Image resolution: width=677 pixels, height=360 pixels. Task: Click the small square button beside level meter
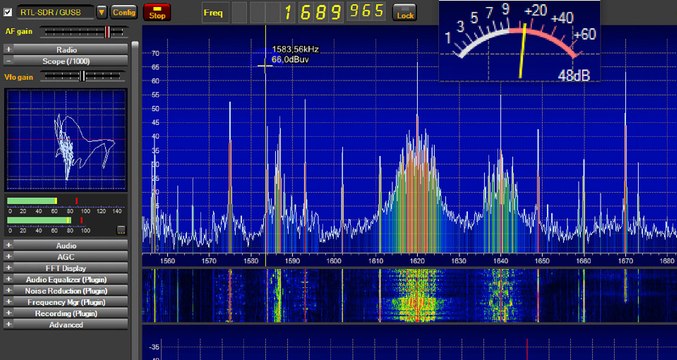click(x=121, y=230)
